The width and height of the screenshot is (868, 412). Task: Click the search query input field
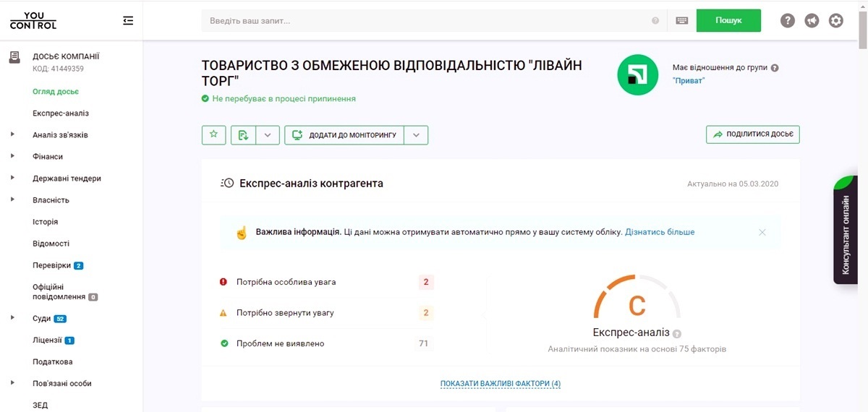(x=427, y=21)
